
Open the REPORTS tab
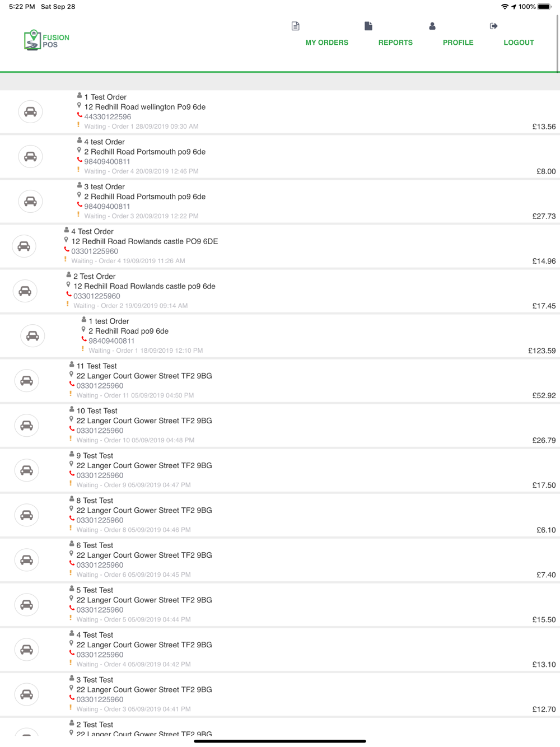(395, 43)
